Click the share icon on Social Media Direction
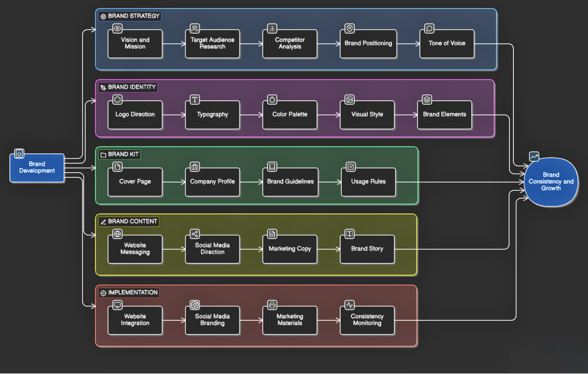This screenshot has width=588, height=374. coord(195,234)
